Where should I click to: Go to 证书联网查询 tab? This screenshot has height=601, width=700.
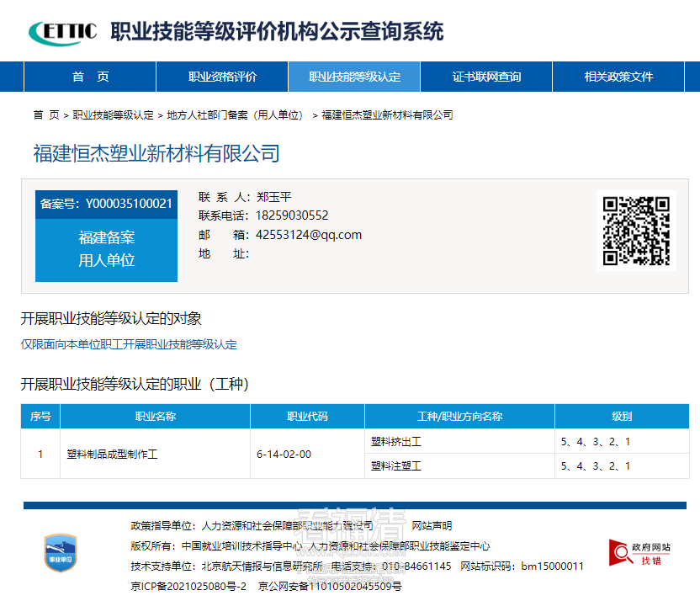(x=486, y=77)
